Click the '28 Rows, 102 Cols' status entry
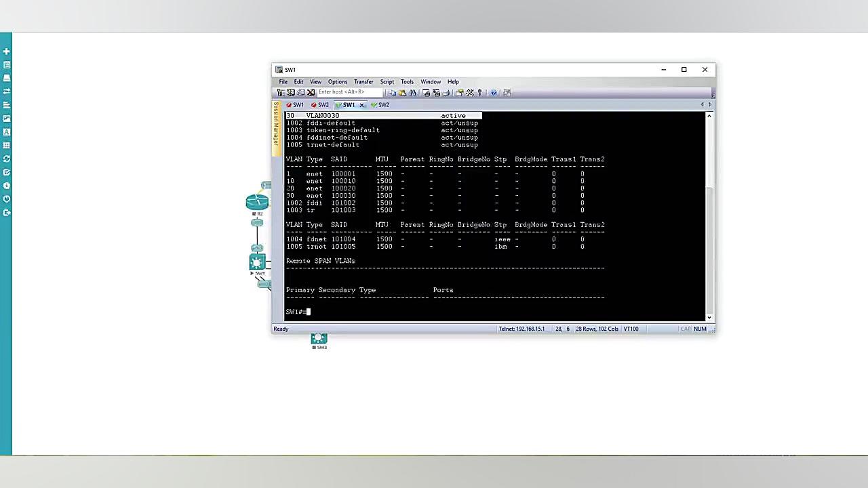Viewport: 868px width, 488px height. (x=597, y=329)
